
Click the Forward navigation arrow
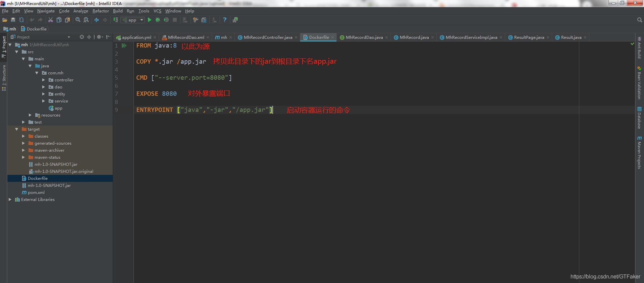point(105,20)
